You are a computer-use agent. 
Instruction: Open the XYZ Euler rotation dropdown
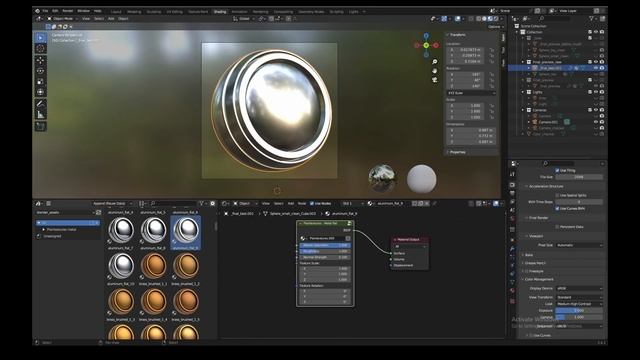[x=471, y=93]
